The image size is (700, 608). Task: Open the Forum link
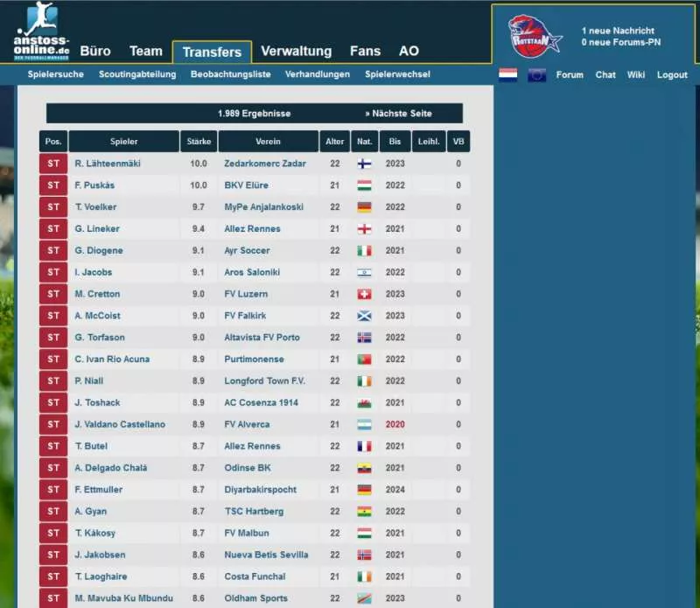coord(570,75)
